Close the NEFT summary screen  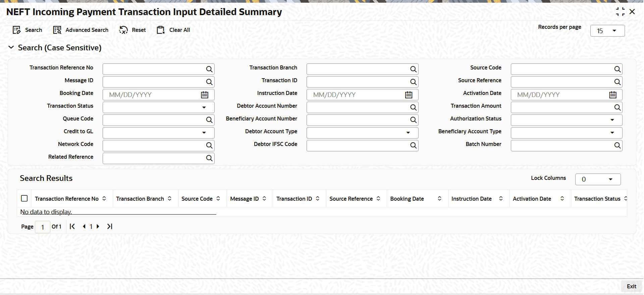632,12
